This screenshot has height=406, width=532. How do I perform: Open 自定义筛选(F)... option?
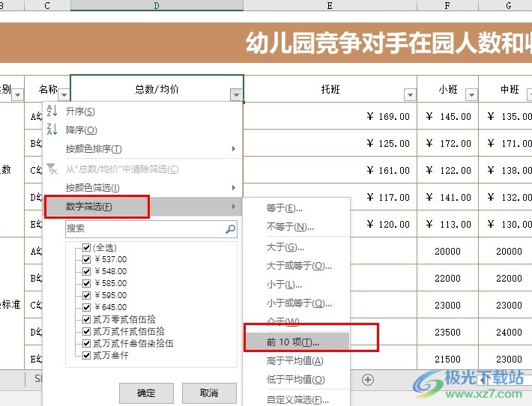297,399
